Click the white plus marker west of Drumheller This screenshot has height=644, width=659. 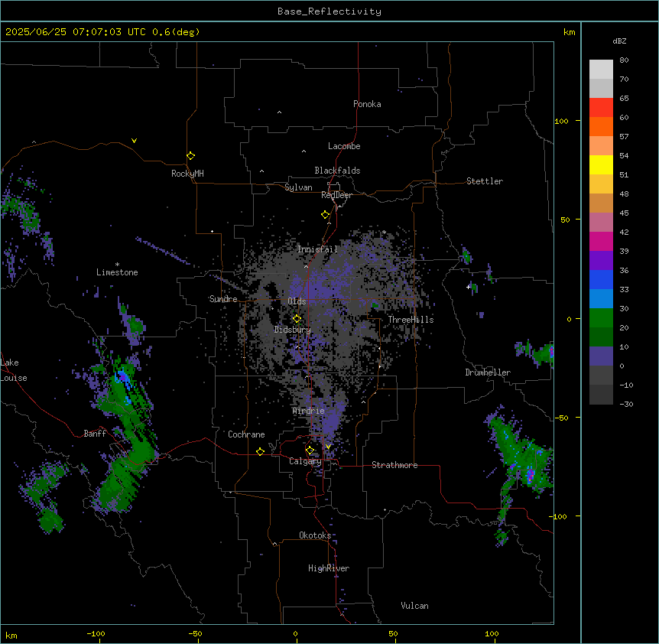(x=468, y=287)
